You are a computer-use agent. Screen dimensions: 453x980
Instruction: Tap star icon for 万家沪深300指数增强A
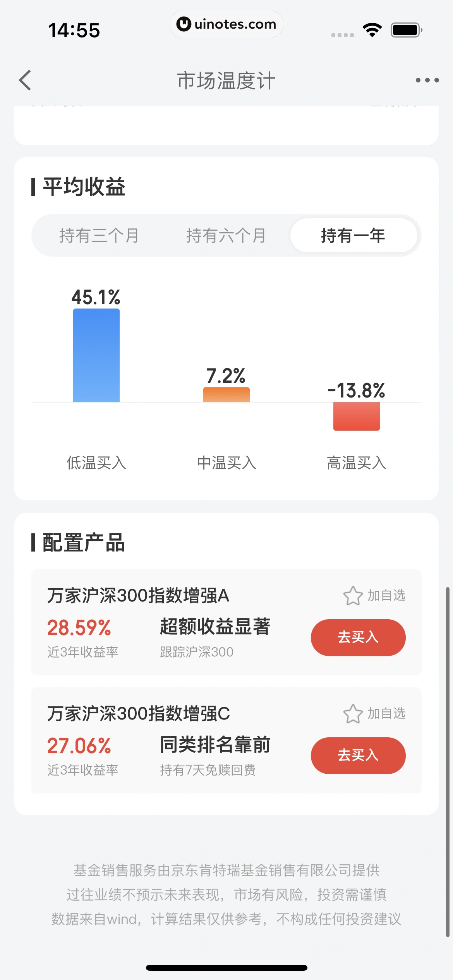click(353, 596)
